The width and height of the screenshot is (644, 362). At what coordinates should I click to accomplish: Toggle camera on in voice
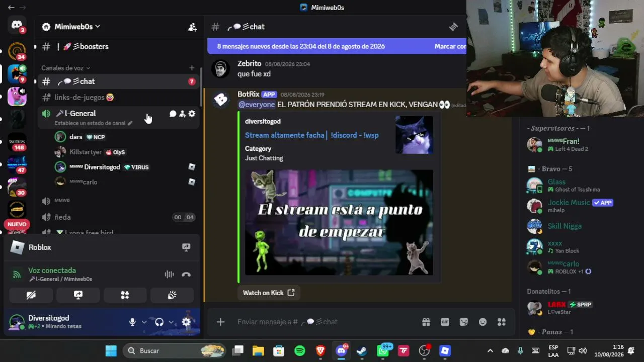pos(31,295)
